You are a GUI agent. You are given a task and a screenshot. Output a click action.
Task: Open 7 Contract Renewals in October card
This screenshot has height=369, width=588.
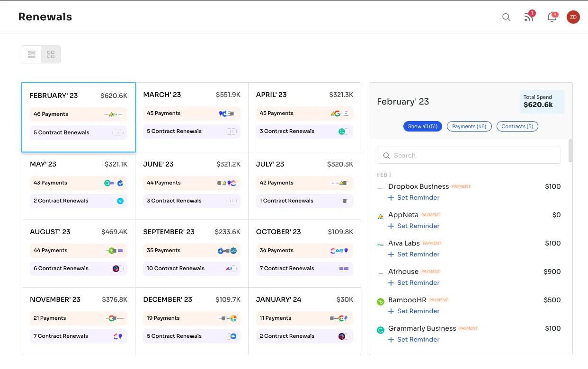304,268
